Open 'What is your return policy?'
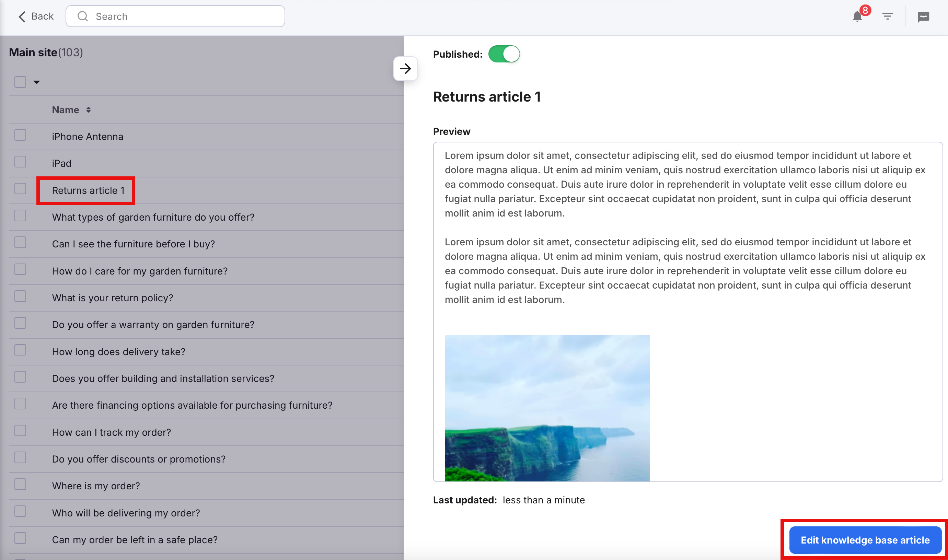948x560 pixels. tap(113, 298)
